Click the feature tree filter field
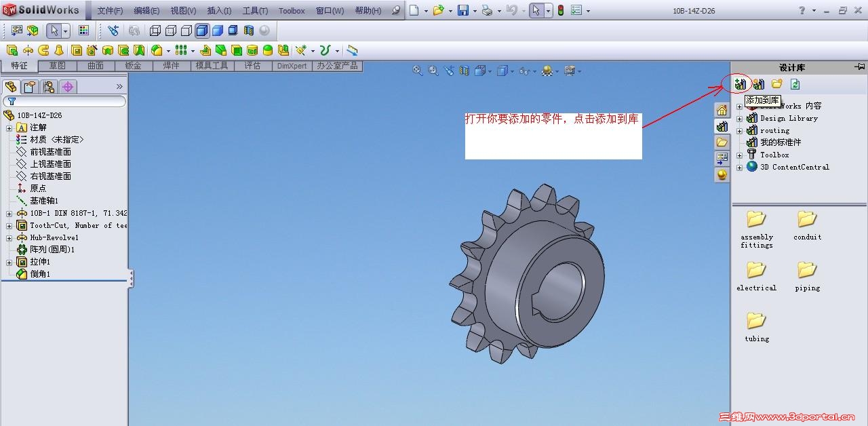Screen dimensions: 868x426 click(64, 101)
